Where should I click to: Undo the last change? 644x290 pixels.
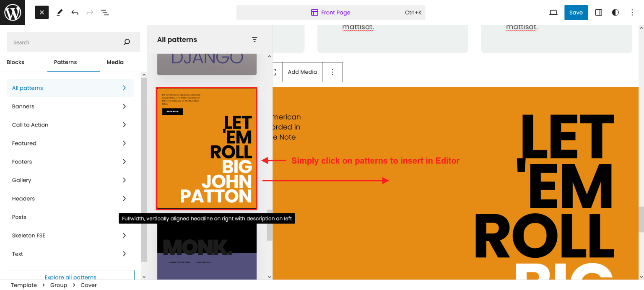coord(75,13)
